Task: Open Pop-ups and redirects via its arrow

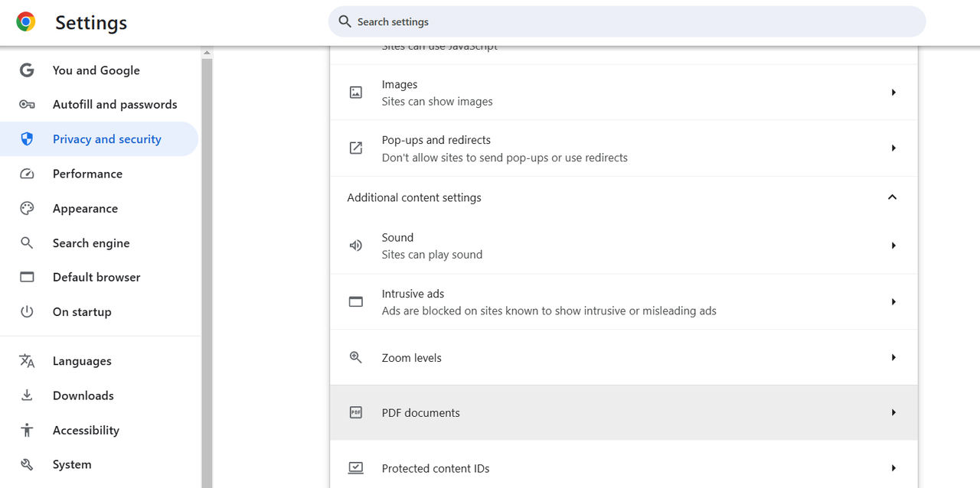Action: point(893,148)
